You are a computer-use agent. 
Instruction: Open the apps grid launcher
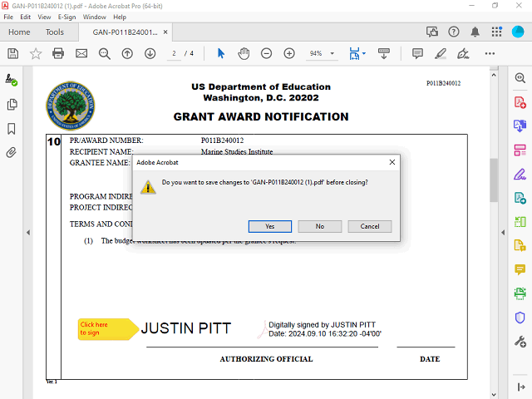[x=497, y=32]
